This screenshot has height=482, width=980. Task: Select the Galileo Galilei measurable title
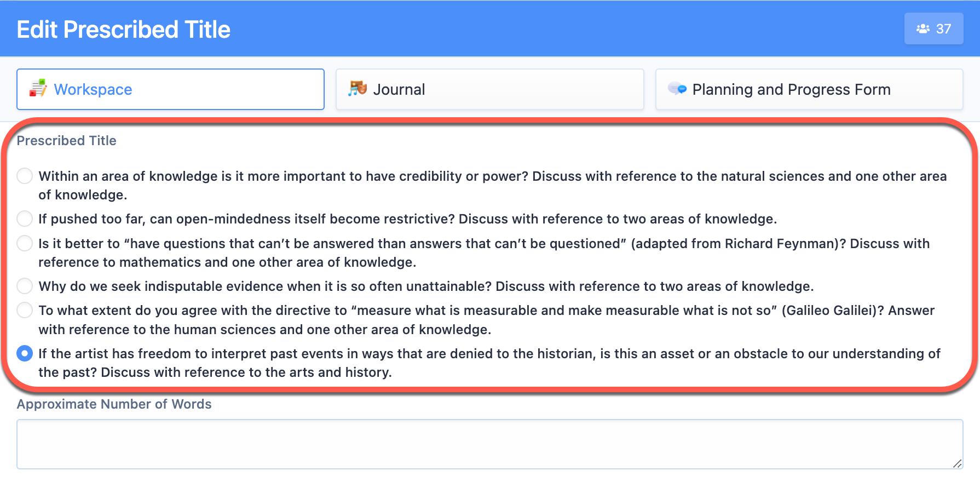tap(25, 310)
